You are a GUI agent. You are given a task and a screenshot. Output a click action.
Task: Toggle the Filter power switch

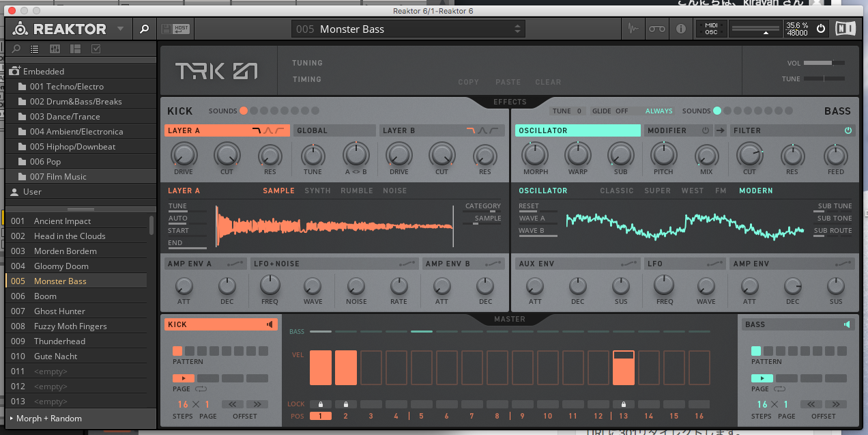coord(848,130)
